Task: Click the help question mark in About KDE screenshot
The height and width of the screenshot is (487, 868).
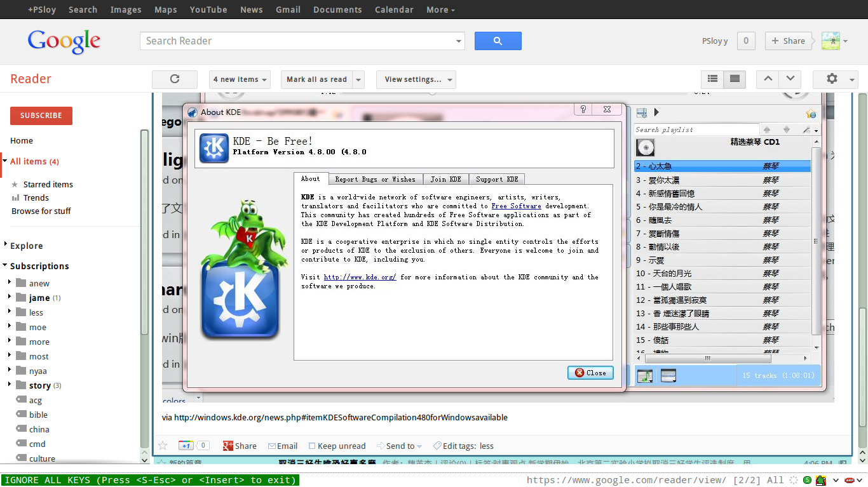Action: click(x=583, y=110)
